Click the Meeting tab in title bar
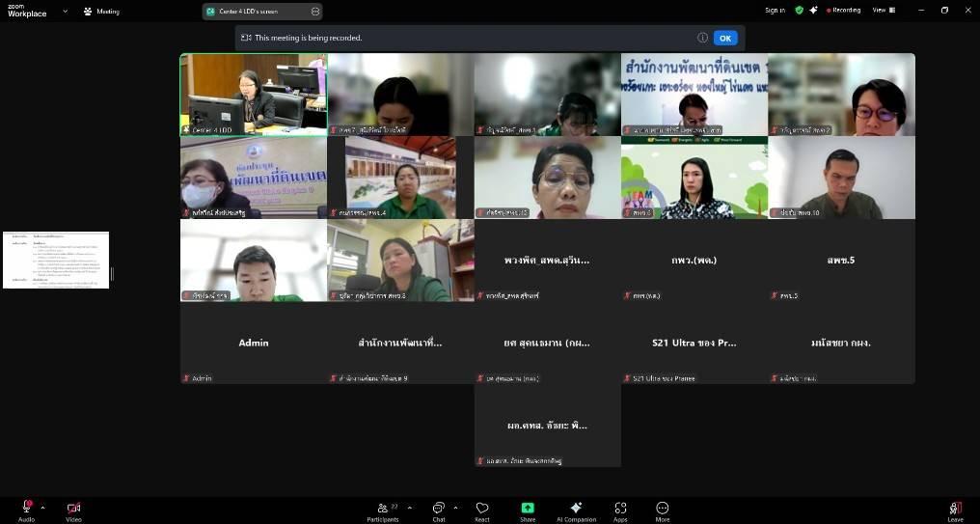The image size is (980, 524). pyautogui.click(x=101, y=12)
